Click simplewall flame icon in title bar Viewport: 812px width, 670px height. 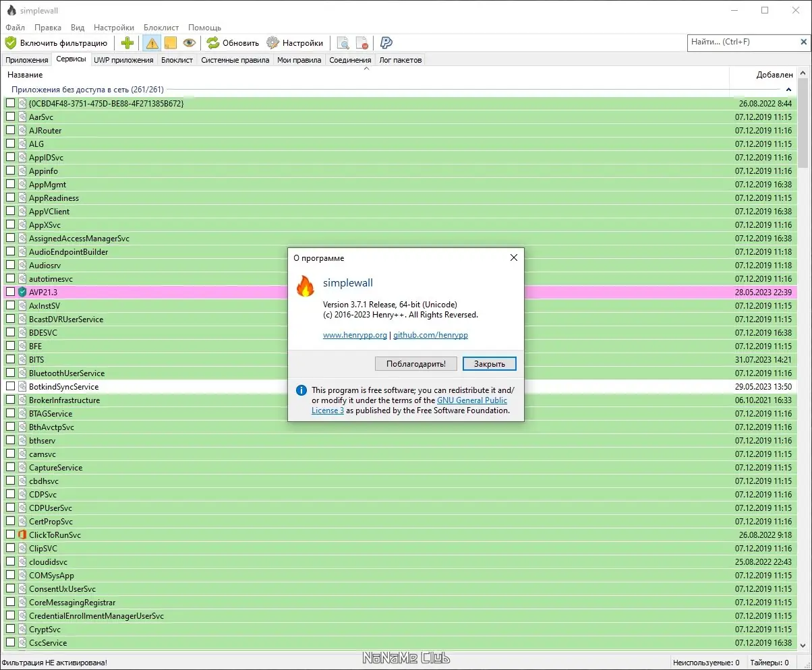(x=11, y=10)
